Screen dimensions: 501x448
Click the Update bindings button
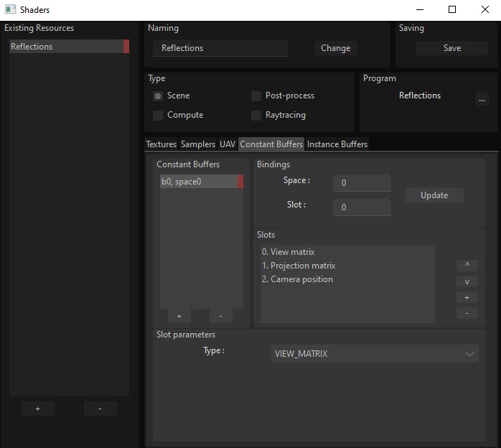434,195
